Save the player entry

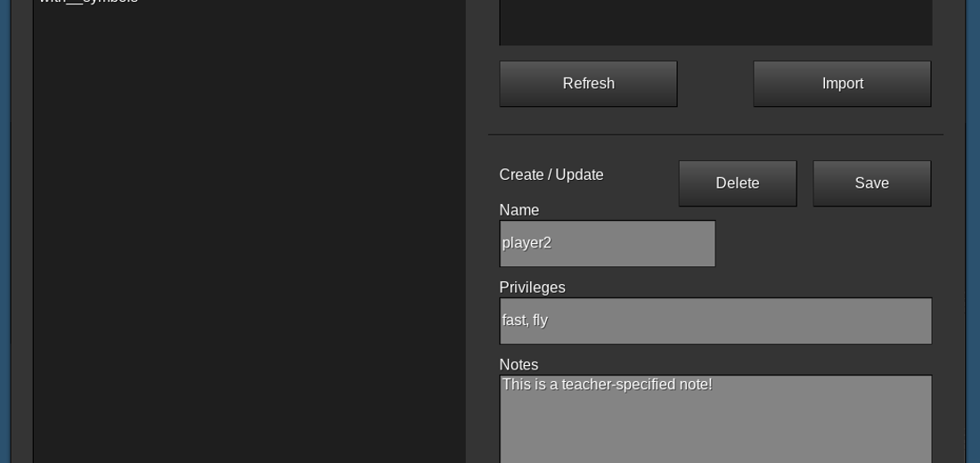coord(872,183)
